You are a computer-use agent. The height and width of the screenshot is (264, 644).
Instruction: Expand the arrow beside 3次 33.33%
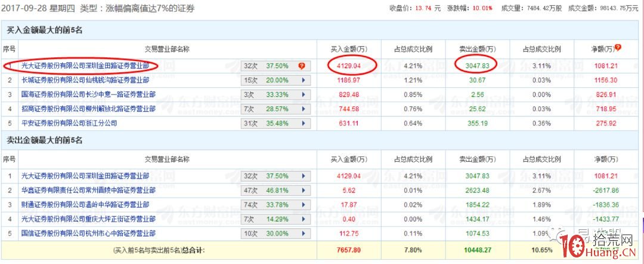304,94
